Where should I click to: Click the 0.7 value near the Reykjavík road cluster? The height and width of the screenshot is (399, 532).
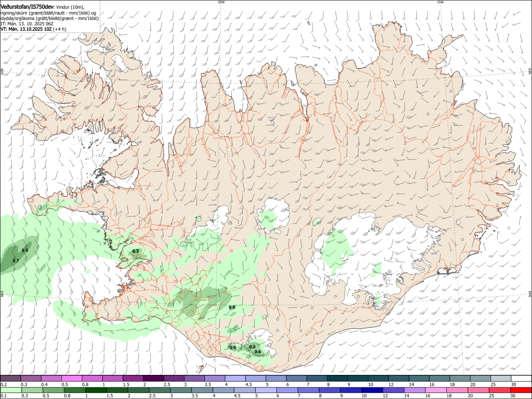135,251
